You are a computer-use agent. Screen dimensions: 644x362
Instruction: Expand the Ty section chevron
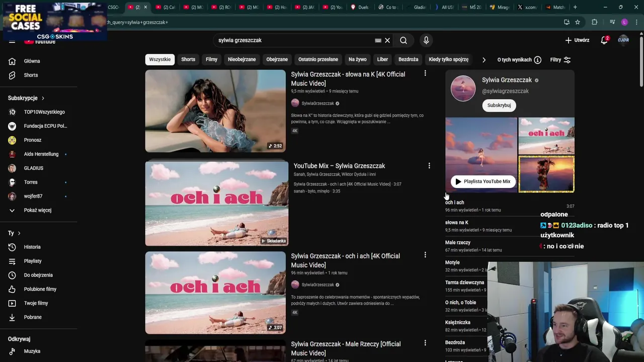click(19, 233)
